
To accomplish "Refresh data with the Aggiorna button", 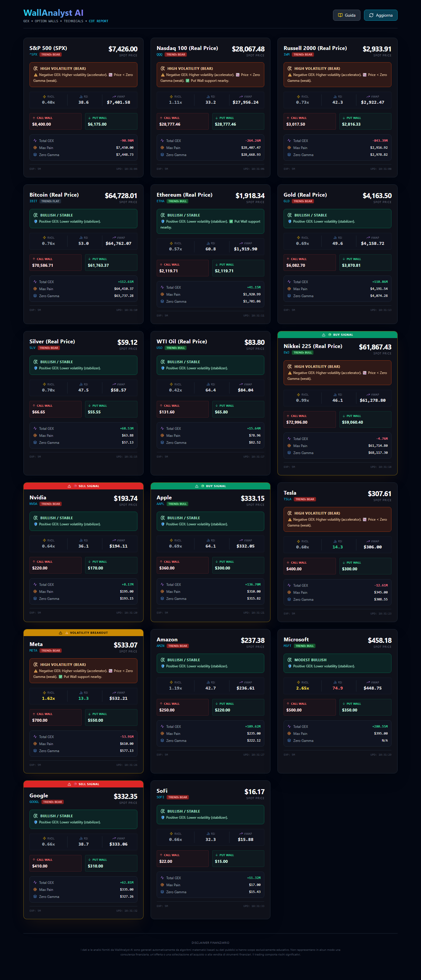I will (381, 15).
